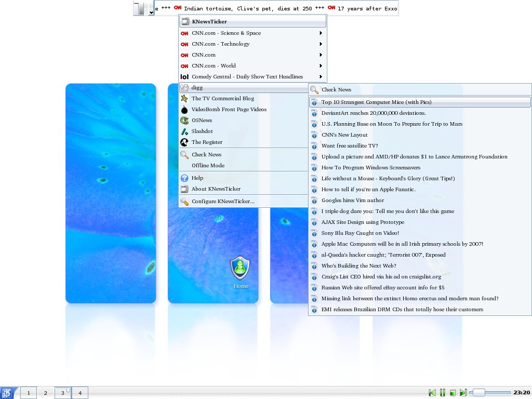Click info icon beside Googles hires Vim author
Viewport: 532px width, 399px height.
[314, 201]
